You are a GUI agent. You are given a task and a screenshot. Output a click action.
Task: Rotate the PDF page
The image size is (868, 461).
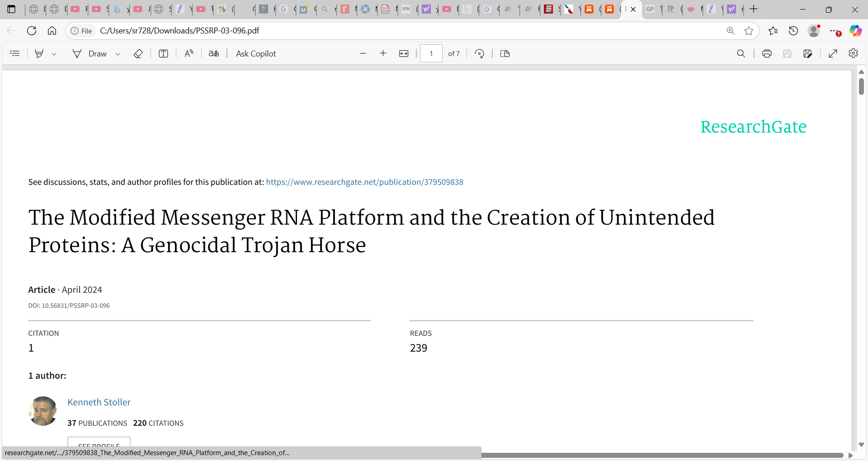480,53
